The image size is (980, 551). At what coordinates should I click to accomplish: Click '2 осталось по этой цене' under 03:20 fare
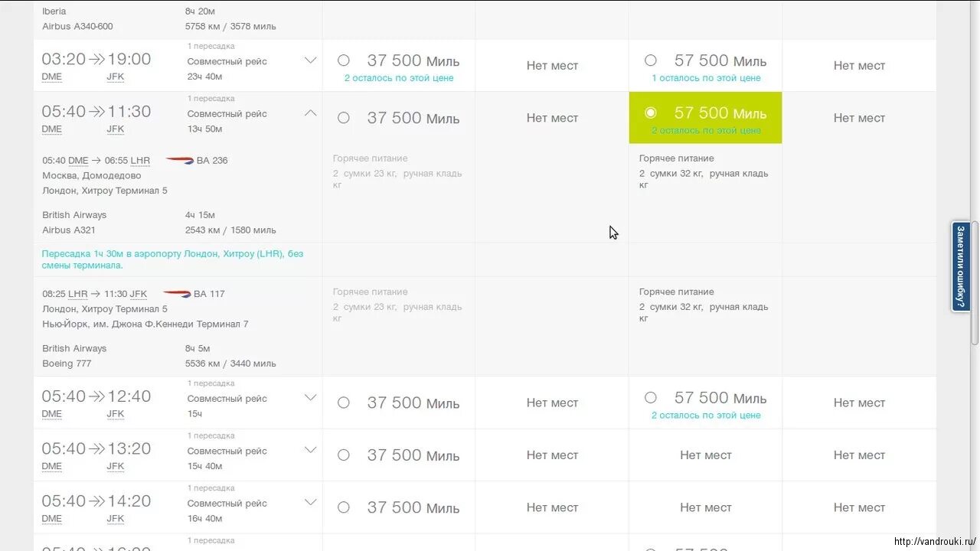399,78
